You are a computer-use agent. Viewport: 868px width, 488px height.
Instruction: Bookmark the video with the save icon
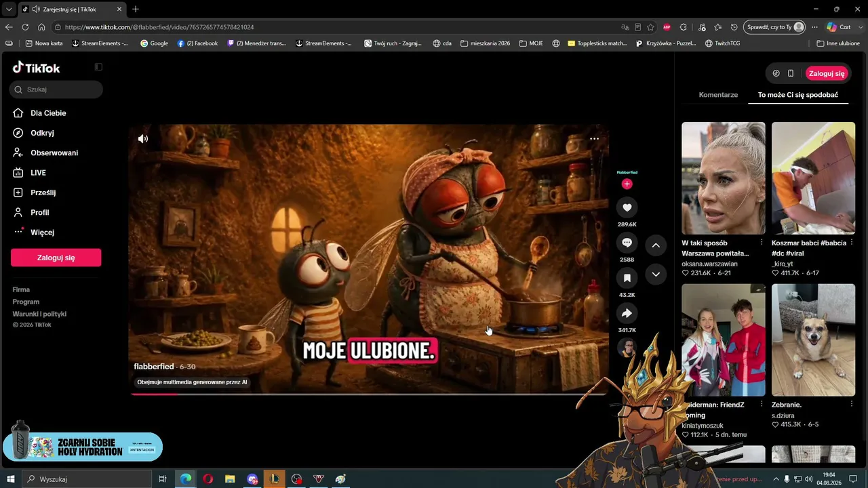coord(627,278)
